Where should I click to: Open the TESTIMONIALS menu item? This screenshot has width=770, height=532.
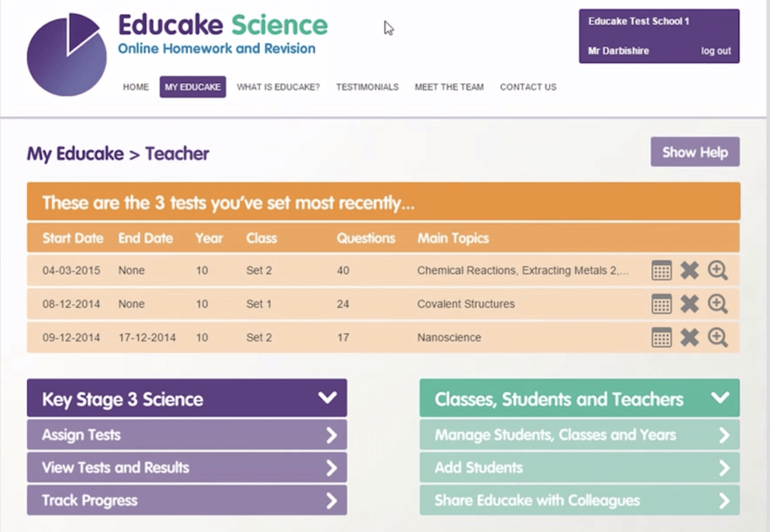point(367,87)
